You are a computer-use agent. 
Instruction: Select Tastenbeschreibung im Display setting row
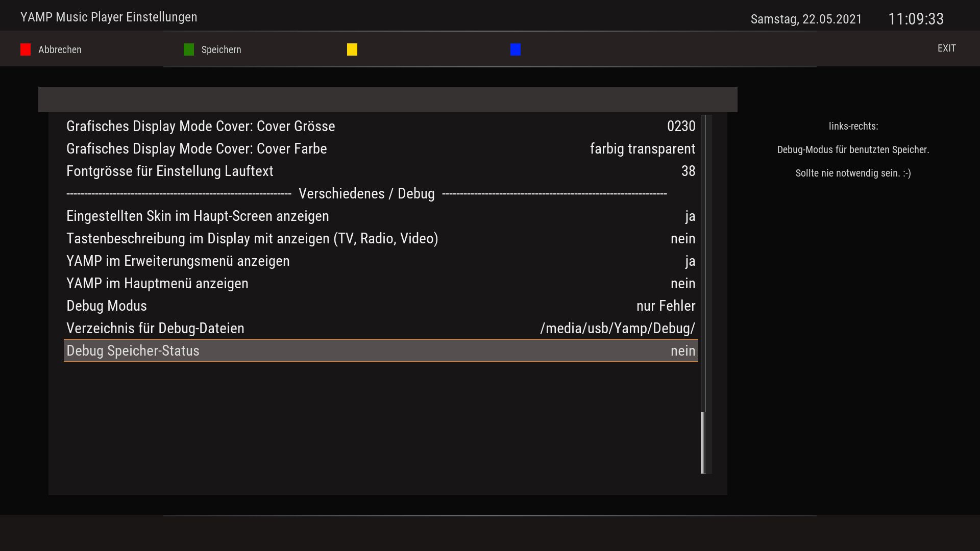pyautogui.click(x=252, y=239)
